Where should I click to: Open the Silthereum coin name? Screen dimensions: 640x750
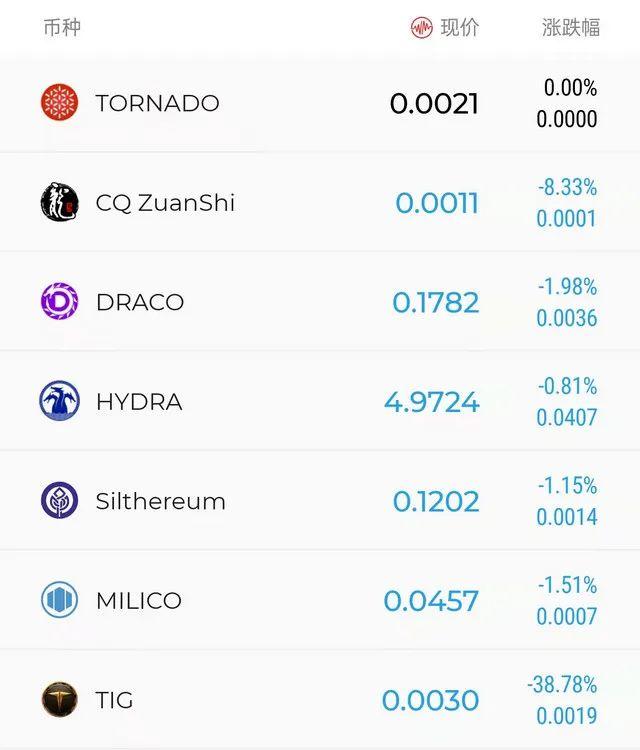click(160, 501)
